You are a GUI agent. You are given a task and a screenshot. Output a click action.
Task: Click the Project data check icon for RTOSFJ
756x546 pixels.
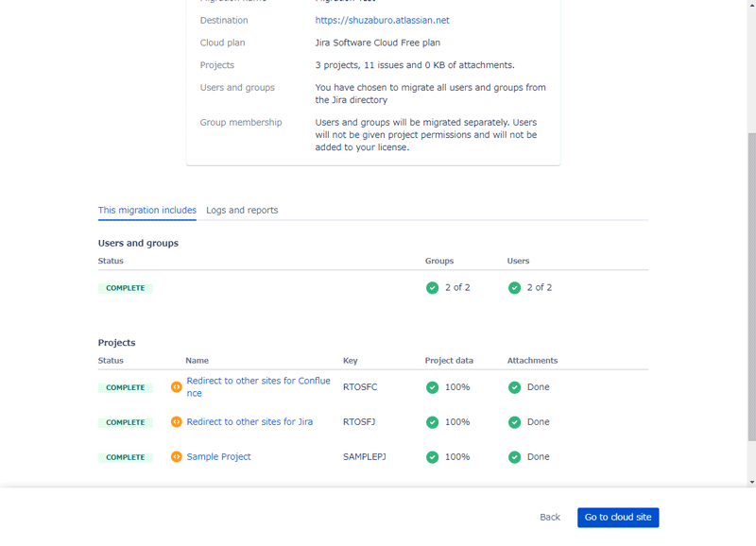tap(433, 422)
